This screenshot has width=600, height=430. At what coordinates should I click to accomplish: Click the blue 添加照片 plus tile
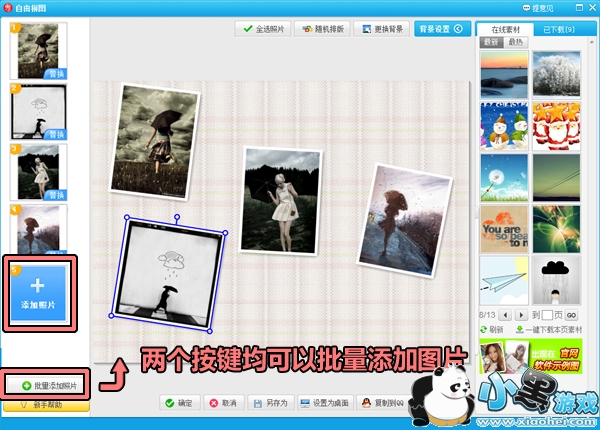click(38, 293)
